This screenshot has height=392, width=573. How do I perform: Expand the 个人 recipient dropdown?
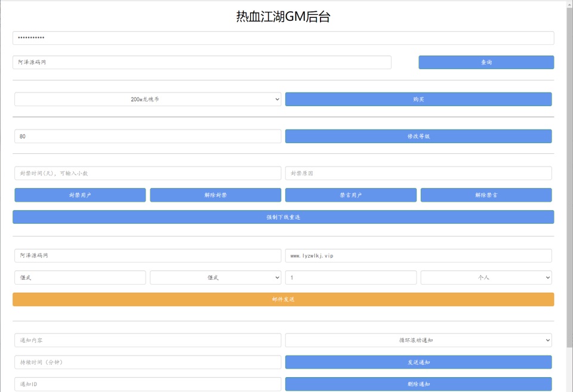486,277
